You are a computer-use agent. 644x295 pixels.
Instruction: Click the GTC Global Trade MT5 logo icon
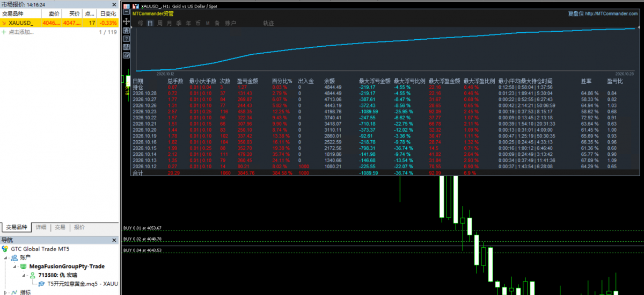pyautogui.click(x=5, y=249)
